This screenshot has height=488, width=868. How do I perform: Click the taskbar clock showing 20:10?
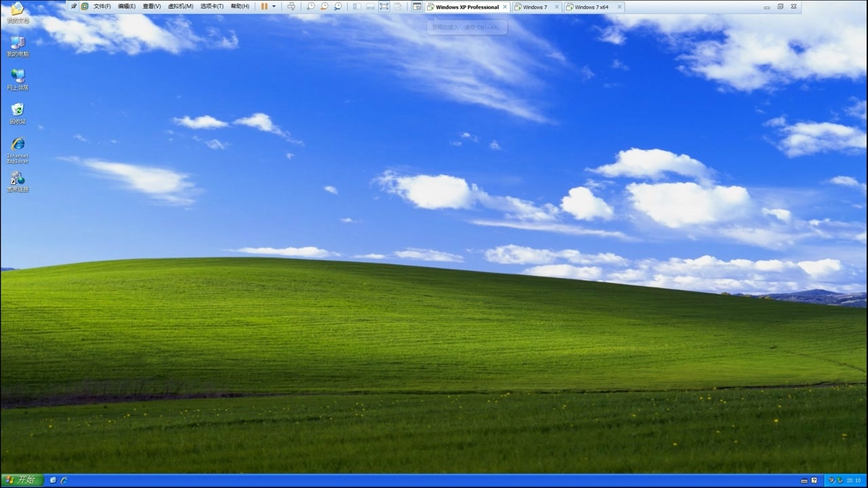click(853, 481)
